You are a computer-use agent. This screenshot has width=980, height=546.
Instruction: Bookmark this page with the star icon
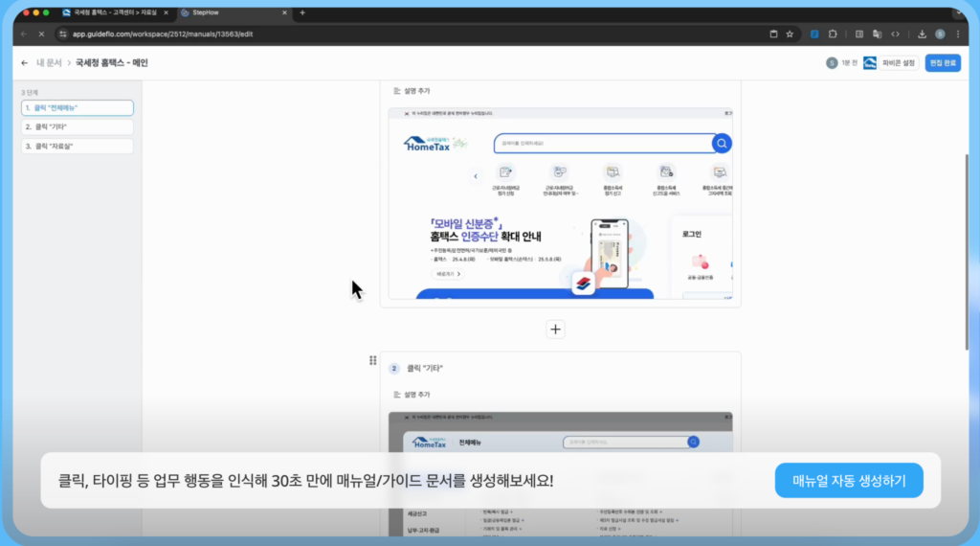(x=790, y=34)
